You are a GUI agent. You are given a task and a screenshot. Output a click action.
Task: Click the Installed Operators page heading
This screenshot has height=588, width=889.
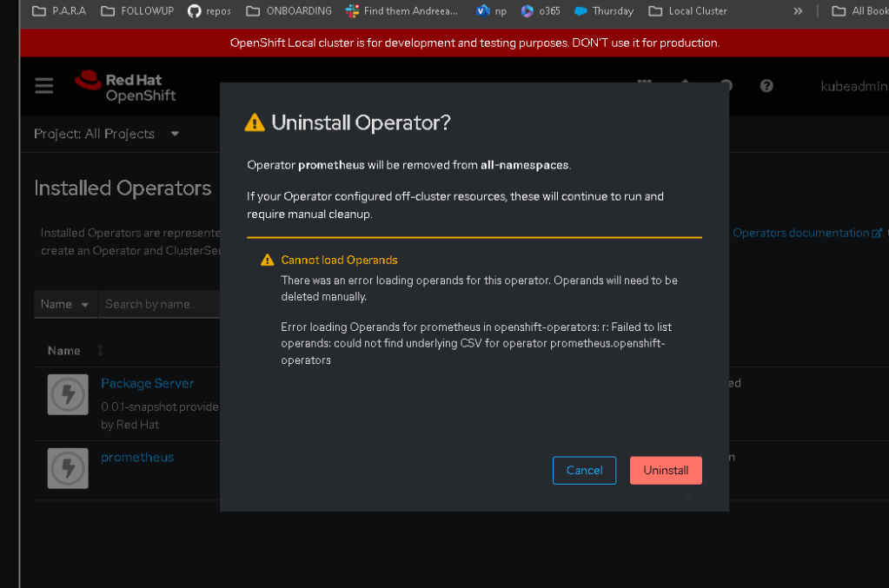point(123,188)
